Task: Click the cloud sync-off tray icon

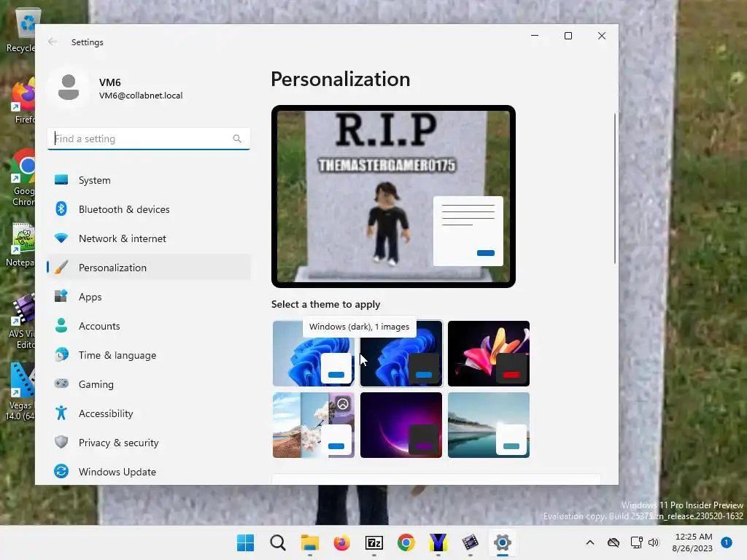Action: (614, 542)
